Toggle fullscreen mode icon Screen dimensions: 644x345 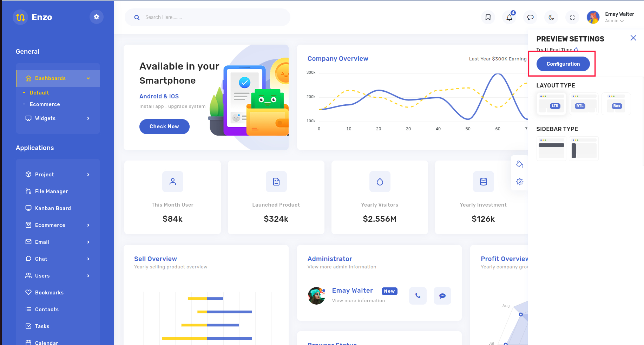coord(572,17)
